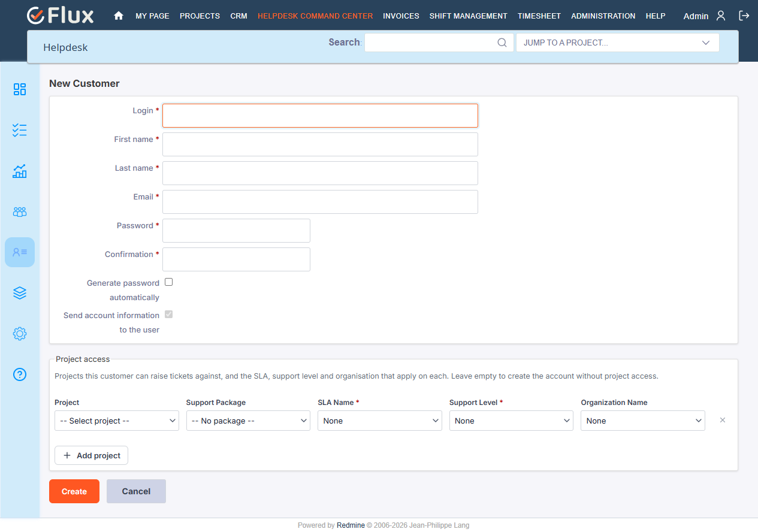
Task: Open the reports chart sidebar icon
Action: (x=20, y=171)
